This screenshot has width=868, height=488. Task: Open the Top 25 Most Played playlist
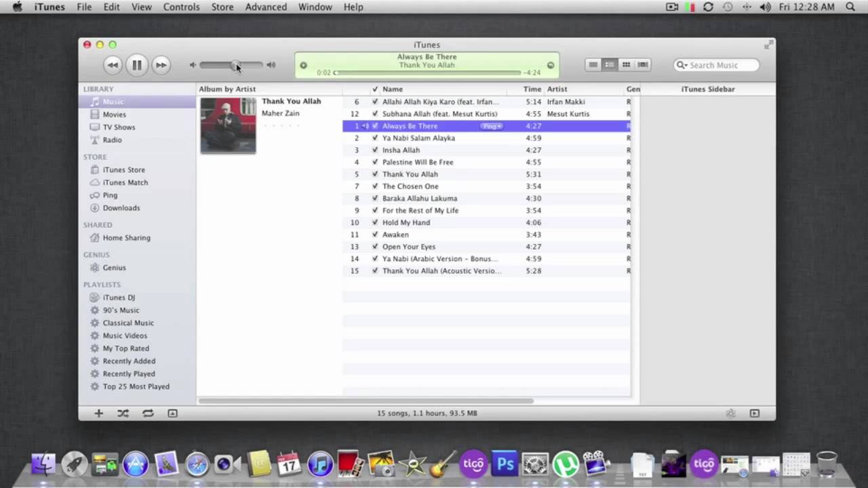pyautogui.click(x=137, y=387)
